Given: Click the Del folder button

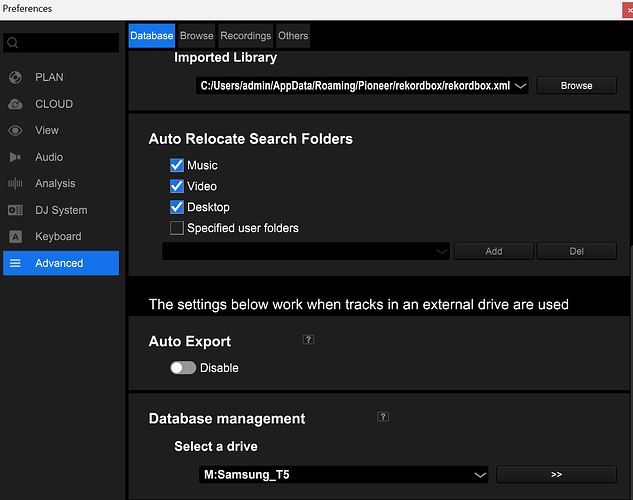Looking at the screenshot, I should (576, 251).
